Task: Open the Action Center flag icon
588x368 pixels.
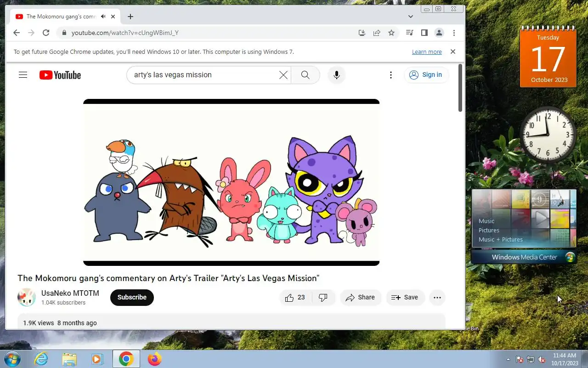Action: 520,359
